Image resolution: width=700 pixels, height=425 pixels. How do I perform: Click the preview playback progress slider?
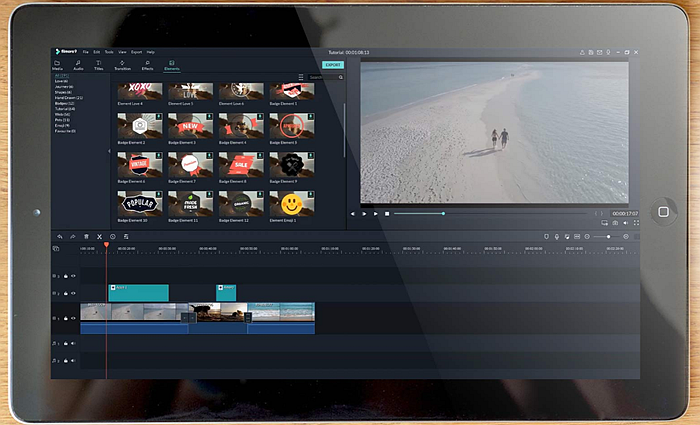pyautogui.click(x=490, y=214)
